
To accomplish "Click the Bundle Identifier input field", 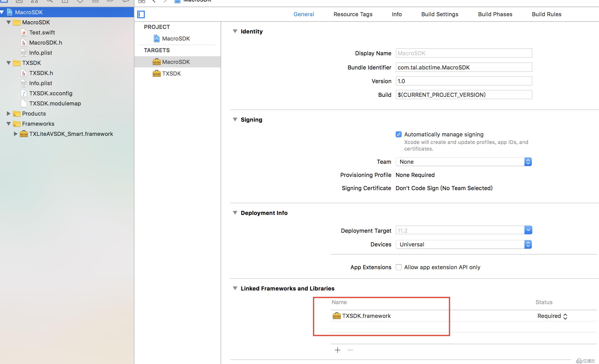I will coord(463,67).
